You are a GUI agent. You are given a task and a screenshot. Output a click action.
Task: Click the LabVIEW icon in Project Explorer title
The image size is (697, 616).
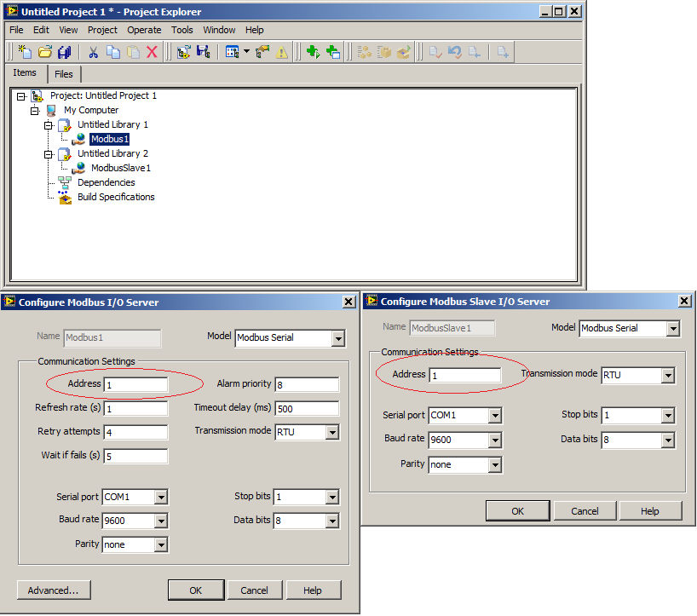[12, 11]
